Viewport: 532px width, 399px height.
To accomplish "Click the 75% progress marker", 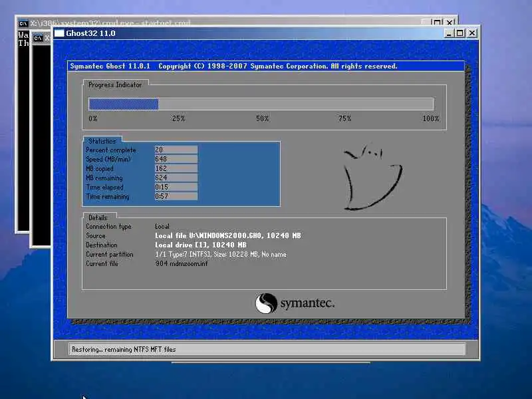I will [344, 118].
